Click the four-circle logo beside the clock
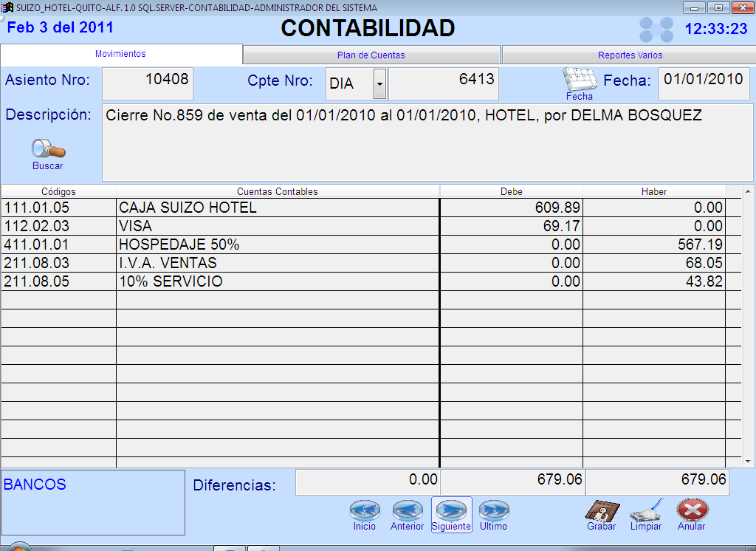Screen dimensions: 756x551 (x=656, y=30)
